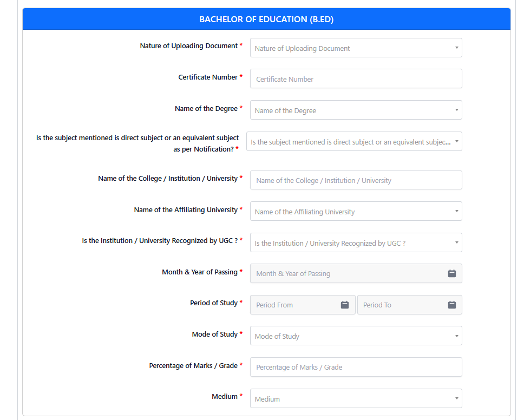Click the Medium field label
Viewport: 524px width, 420px height.
tap(225, 397)
